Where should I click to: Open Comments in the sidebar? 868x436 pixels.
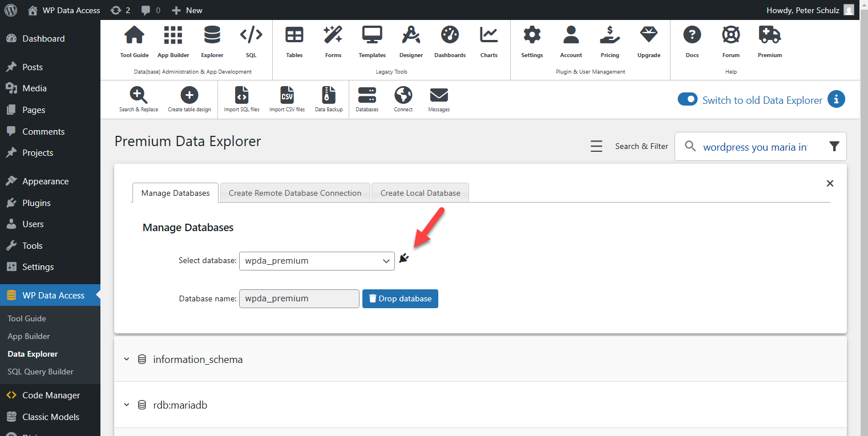(x=43, y=131)
